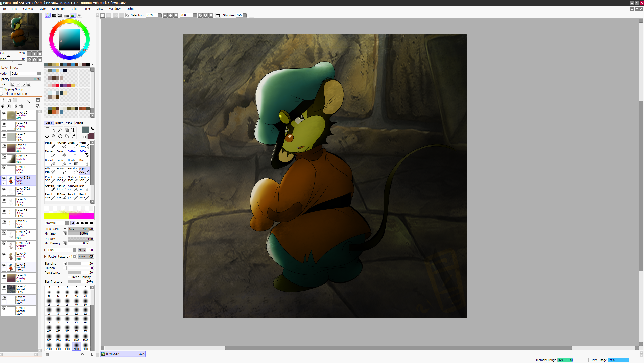Image resolution: width=644 pixels, height=363 pixels.
Task: Delete the current layer with trash icon
Action: (21, 106)
